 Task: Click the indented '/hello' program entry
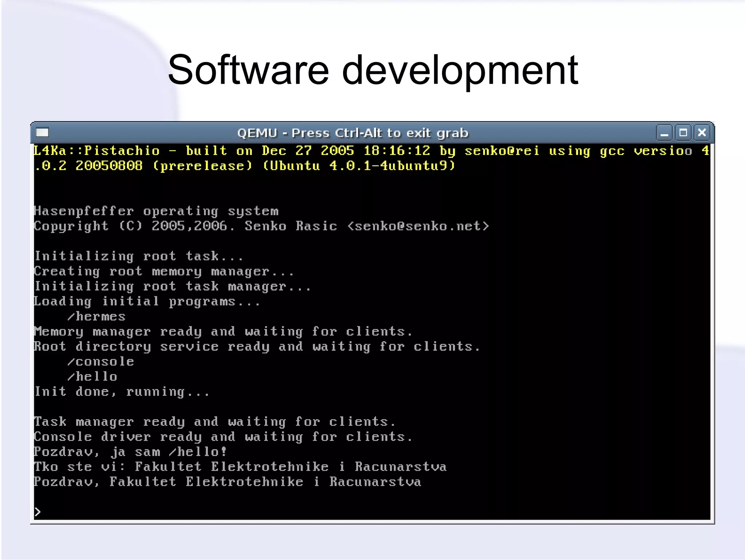(x=92, y=377)
